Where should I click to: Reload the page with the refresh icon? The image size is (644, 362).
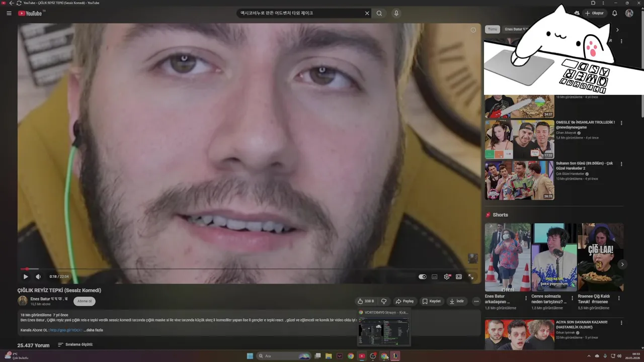tap(19, 3)
